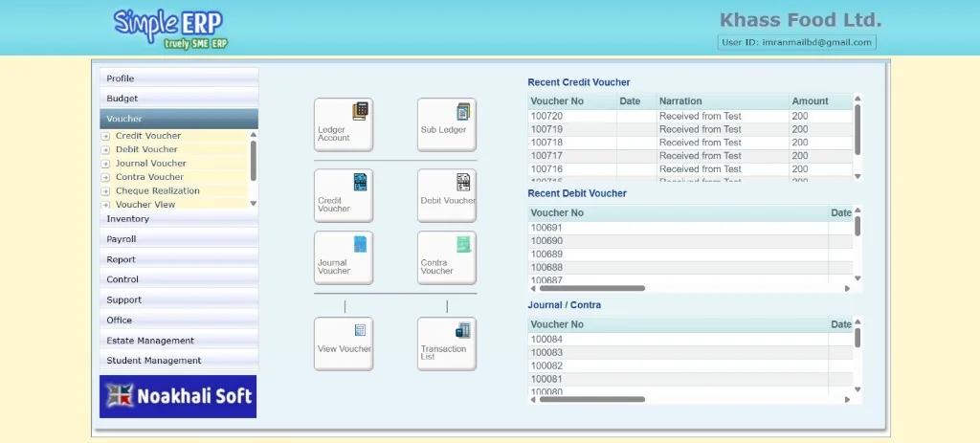Click down arrow of Voucher submenu scrollbar
Viewport: 980px width, 443px height.
click(253, 204)
